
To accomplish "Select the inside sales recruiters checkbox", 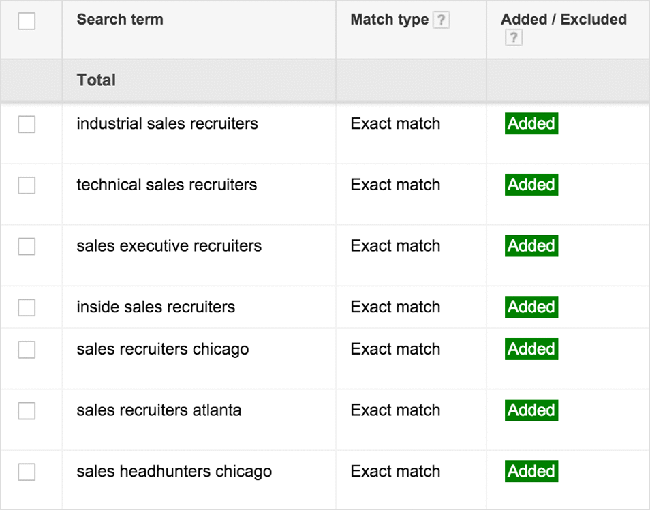I will [x=27, y=307].
